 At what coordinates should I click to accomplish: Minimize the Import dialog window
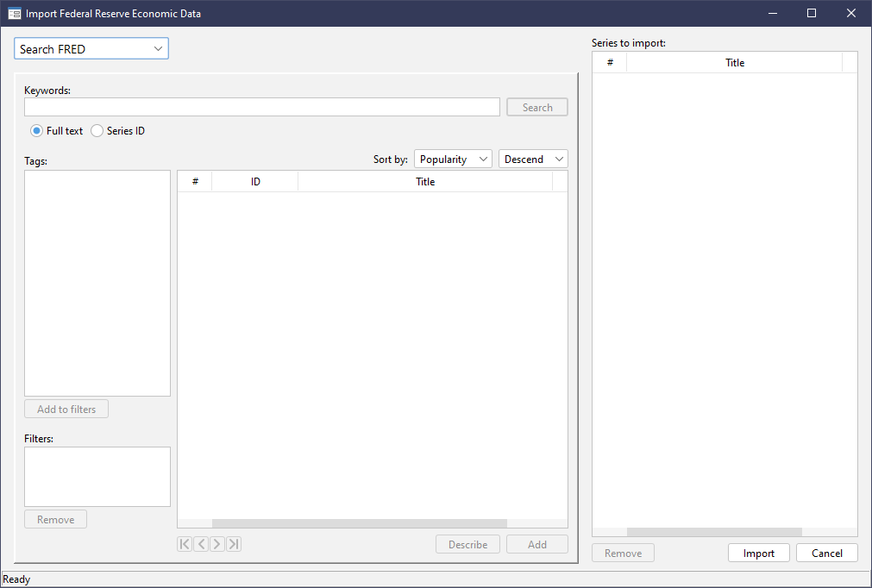coord(773,13)
